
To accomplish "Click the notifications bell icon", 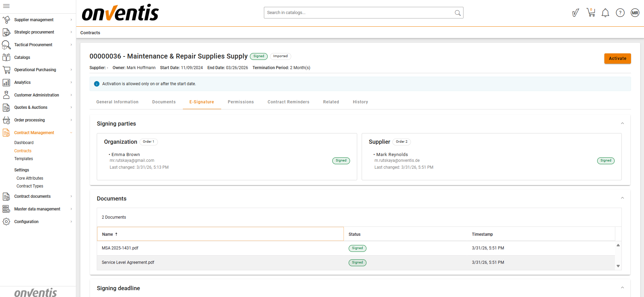I will [605, 13].
